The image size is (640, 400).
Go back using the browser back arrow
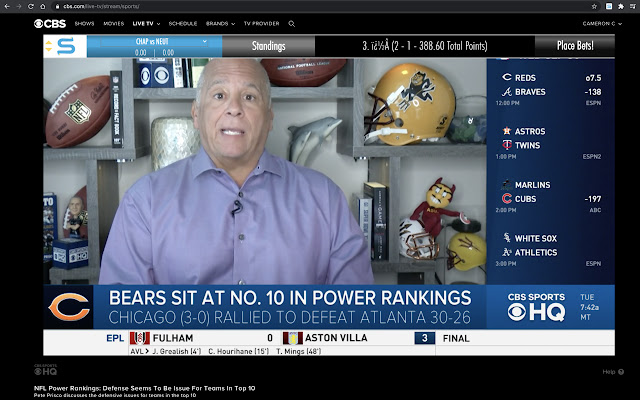[x=7, y=7]
